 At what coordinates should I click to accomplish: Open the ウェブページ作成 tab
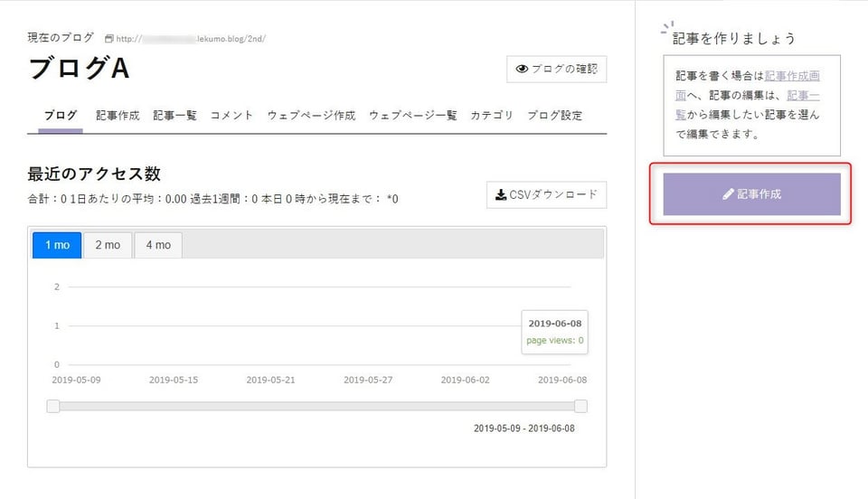pyautogui.click(x=311, y=116)
